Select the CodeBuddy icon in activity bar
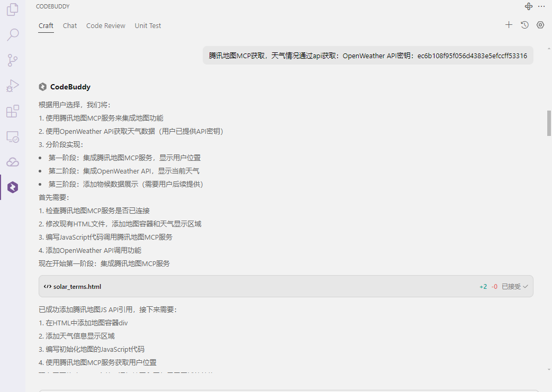Image resolution: width=552 pixels, height=392 pixels. click(13, 187)
